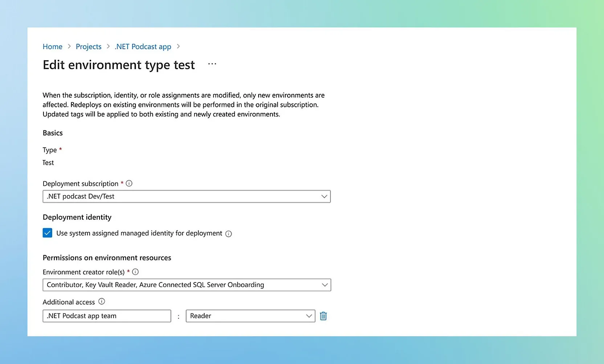Screen dimensions: 604x364
Task: Expand Environment creator role(s) dropdown
Action: pyautogui.click(x=186, y=285)
